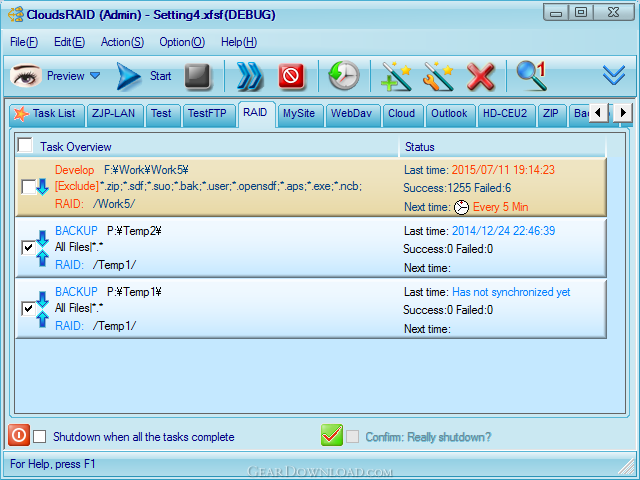This screenshot has height=480, width=640.
Task: Click the P:¥Temp1¥ source path
Action: 134,292
